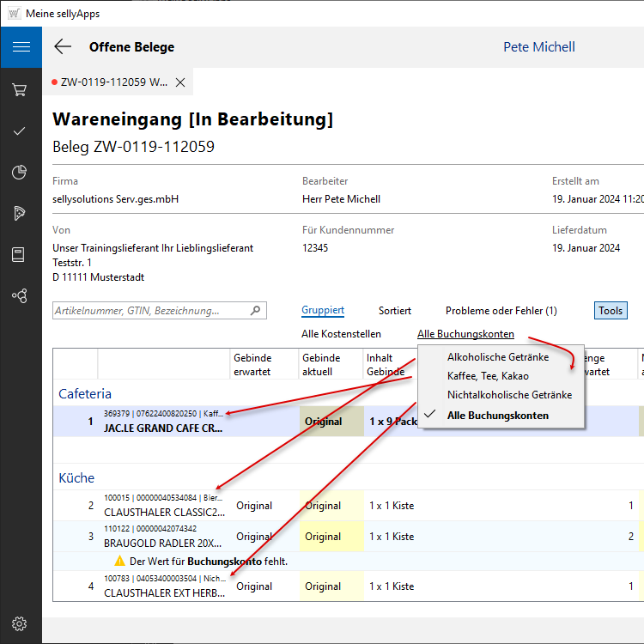The height and width of the screenshot is (644, 644).
Task: Open the hamburger navigation menu
Action: (21, 47)
